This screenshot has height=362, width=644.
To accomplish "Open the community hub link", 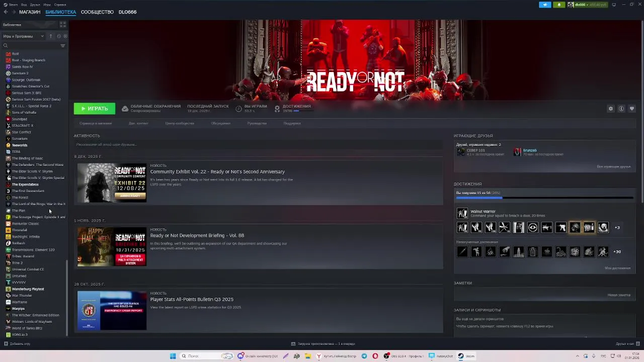I will point(180,123).
